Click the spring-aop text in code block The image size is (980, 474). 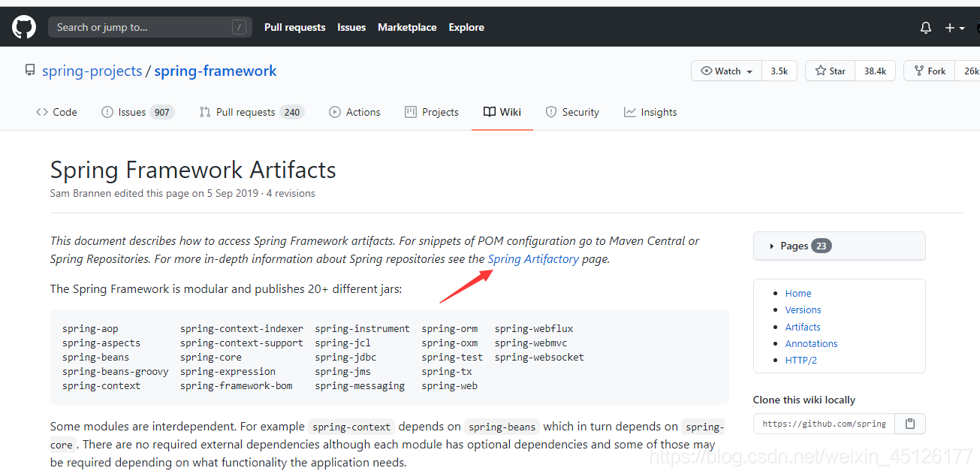point(90,328)
